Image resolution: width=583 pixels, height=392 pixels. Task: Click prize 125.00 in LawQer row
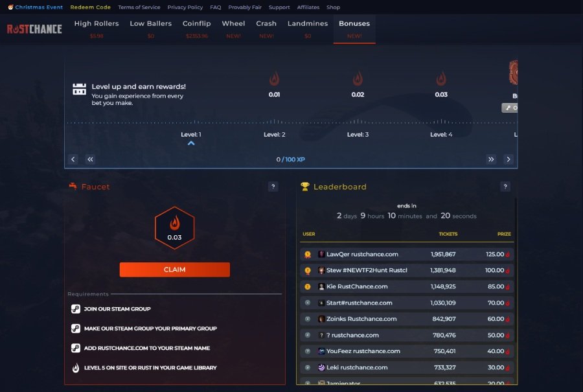click(495, 254)
